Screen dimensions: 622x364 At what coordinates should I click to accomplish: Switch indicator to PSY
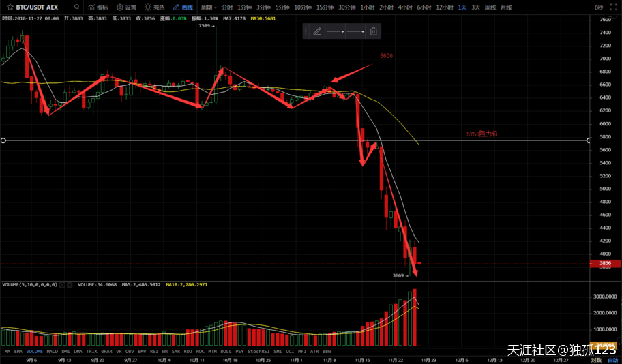tap(239, 351)
